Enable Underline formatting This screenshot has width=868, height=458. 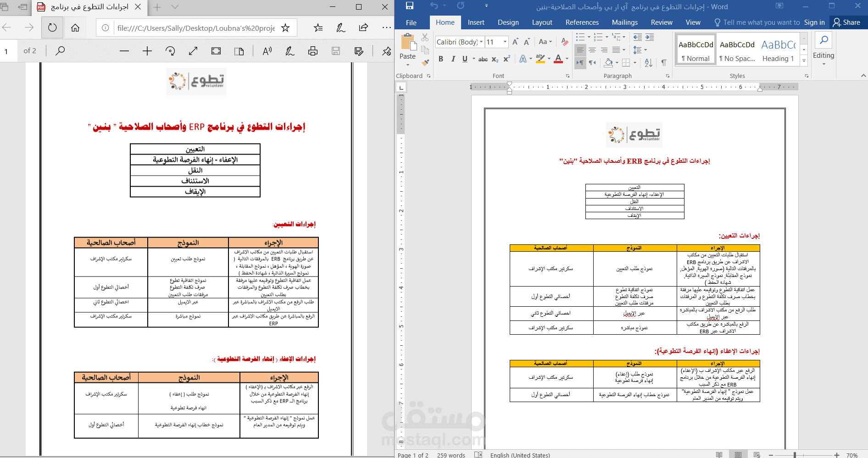coord(464,59)
